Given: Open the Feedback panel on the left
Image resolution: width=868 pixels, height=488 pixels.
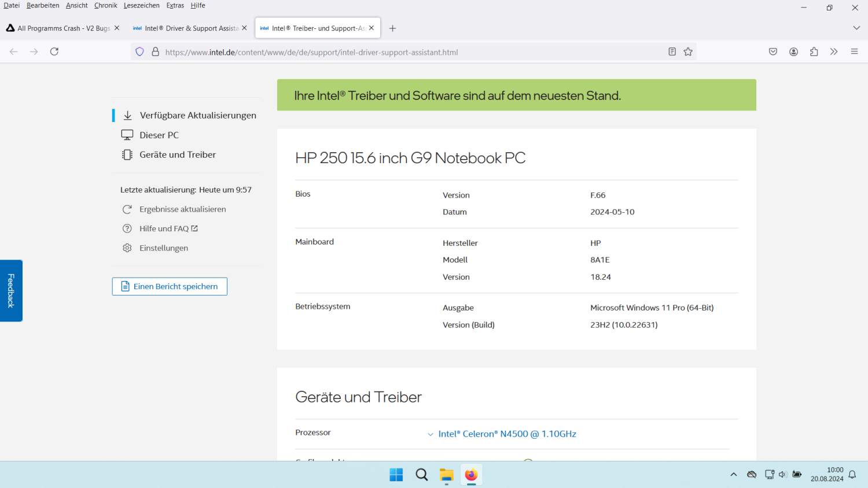Looking at the screenshot, I should tap(10, 291).
